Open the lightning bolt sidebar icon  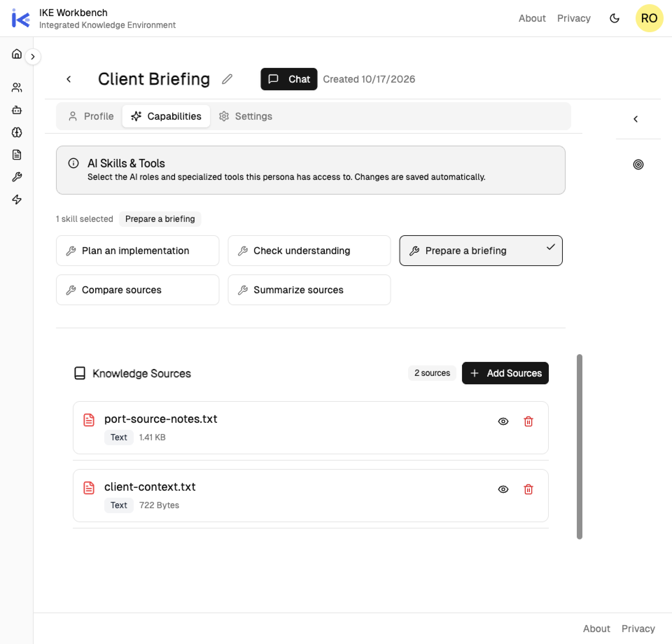pos(17,199)
